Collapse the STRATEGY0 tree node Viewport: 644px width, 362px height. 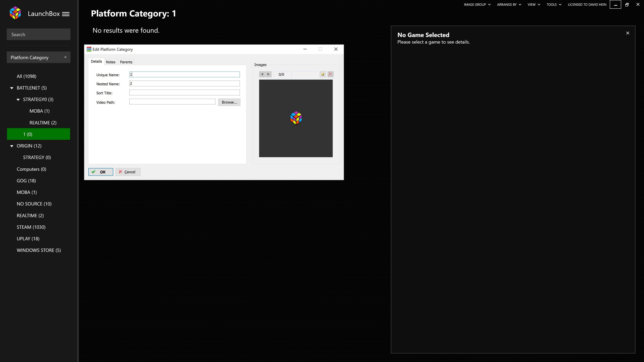(18, 99)
